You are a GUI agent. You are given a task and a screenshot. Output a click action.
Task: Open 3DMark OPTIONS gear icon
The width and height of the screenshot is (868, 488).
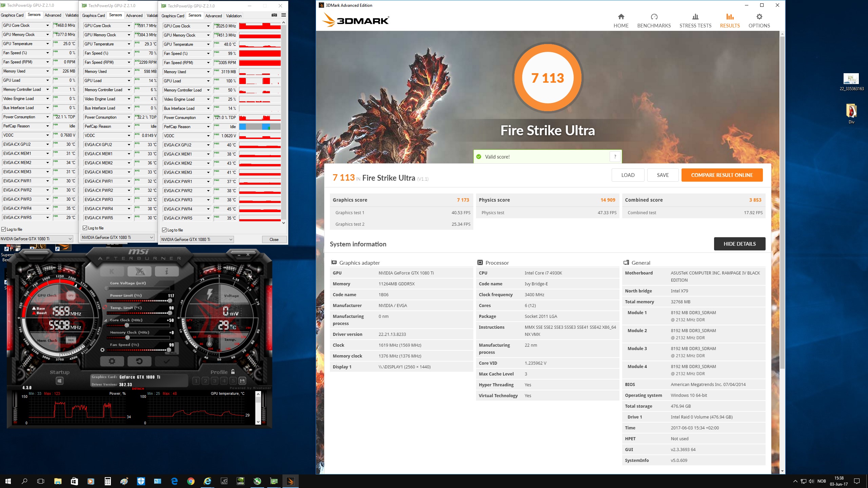(759, 17)
